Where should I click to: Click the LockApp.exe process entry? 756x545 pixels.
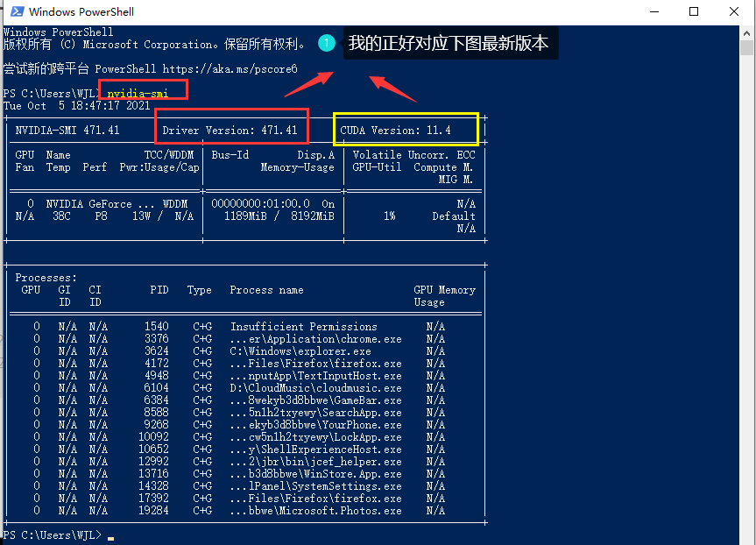point(316,437)
